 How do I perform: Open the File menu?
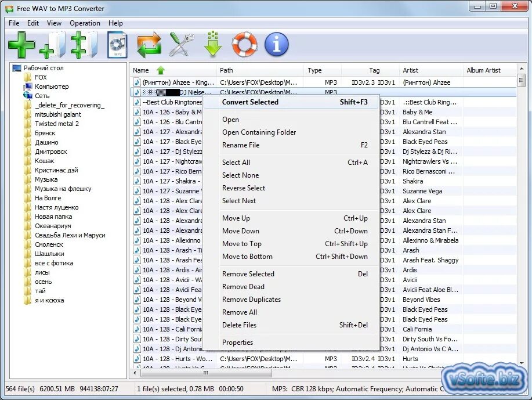[x=14, y=23]
